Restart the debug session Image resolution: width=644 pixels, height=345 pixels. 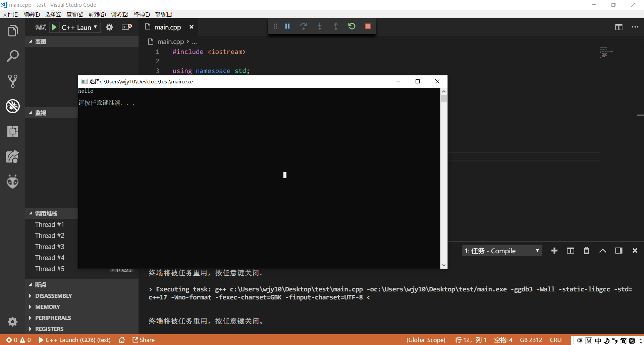(x=352, y=26)
